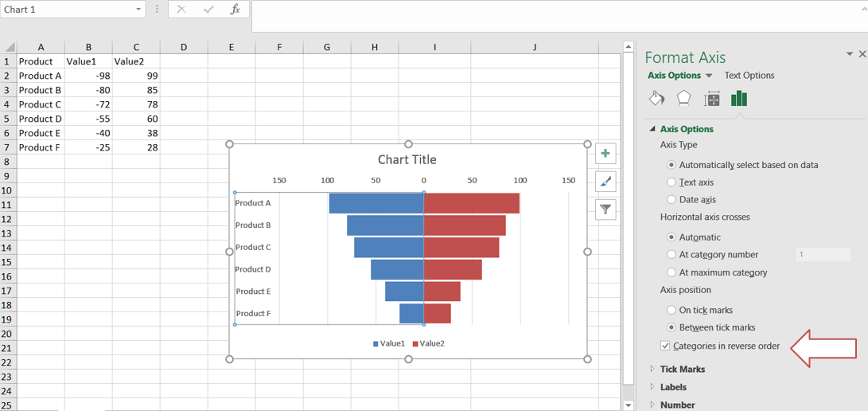Select the Axis Options bar-chart icon
The width and height of the screenshot is (868, 411).
tap(739, 99)
